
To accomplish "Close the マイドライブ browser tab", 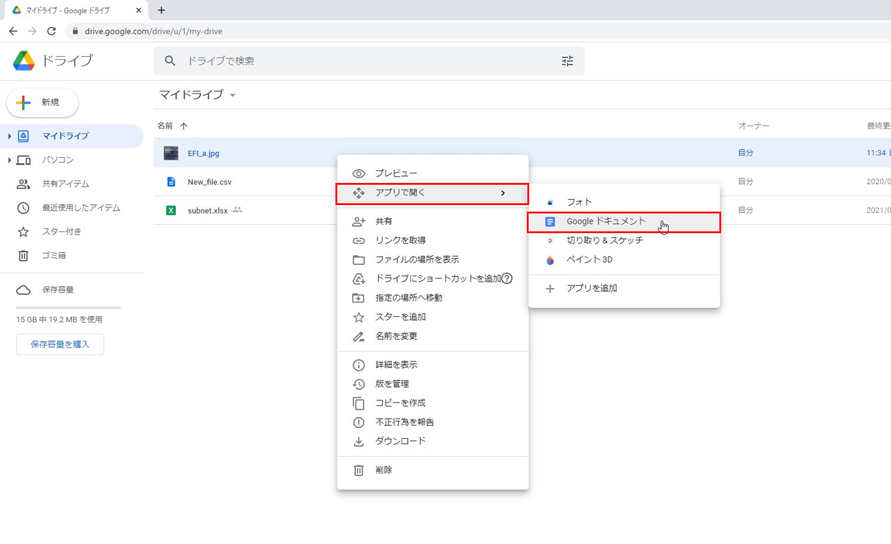I will tap(139, 10).
